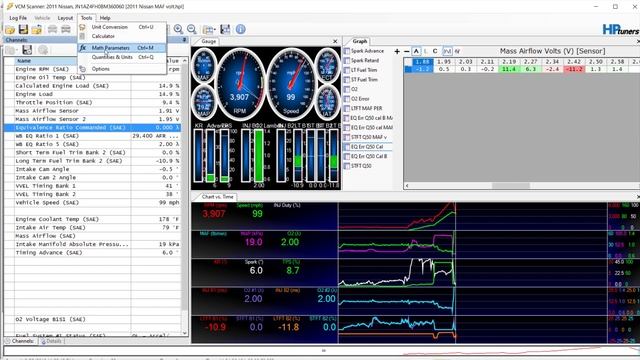Image resolution: width=640 pixels, height=360 pixels.
Task: Select Equivalence Ratio Commanded (SAE) row
Action: [92, 127]
